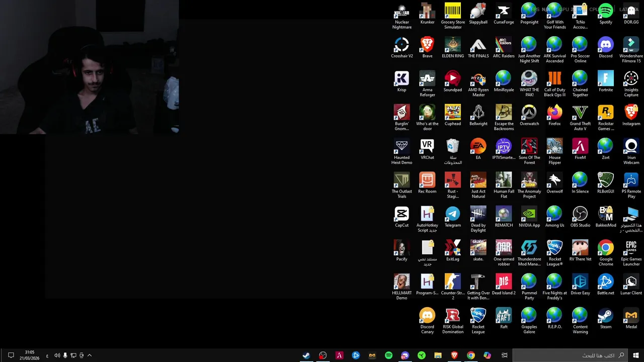Screen dimensions: 644x362
Task: Select the Google Chrome desktop icon
Action: click(606, 252)
